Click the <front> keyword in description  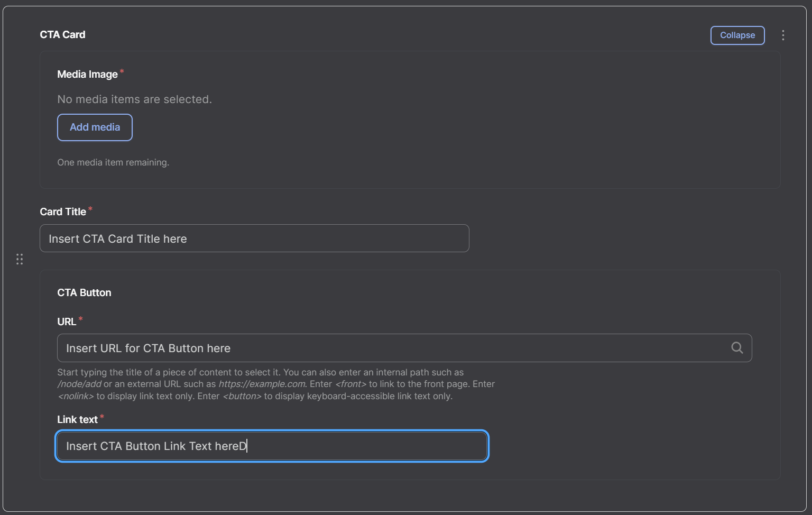coord(350,384)
